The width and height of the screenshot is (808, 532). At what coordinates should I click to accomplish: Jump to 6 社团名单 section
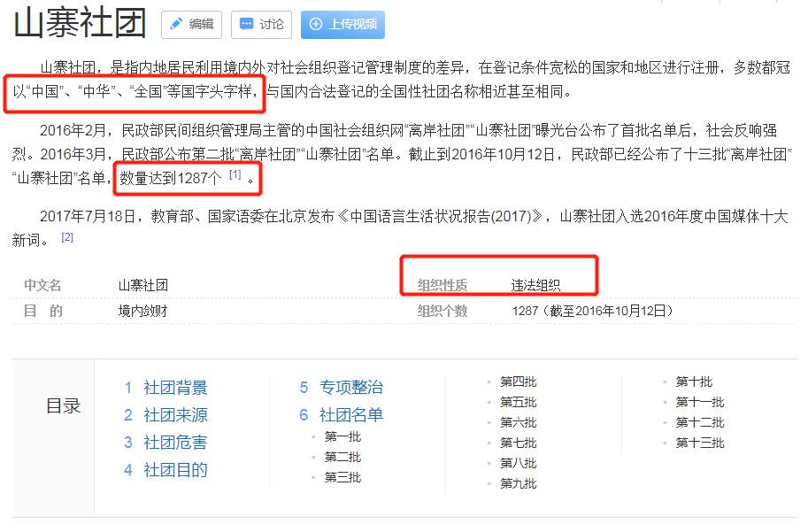click(x=341, y=414)
